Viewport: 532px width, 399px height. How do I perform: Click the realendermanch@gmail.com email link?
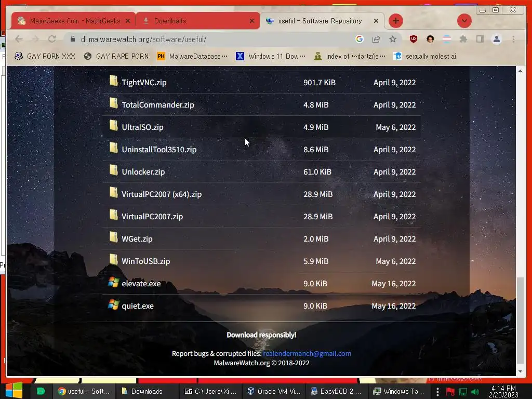307,353
